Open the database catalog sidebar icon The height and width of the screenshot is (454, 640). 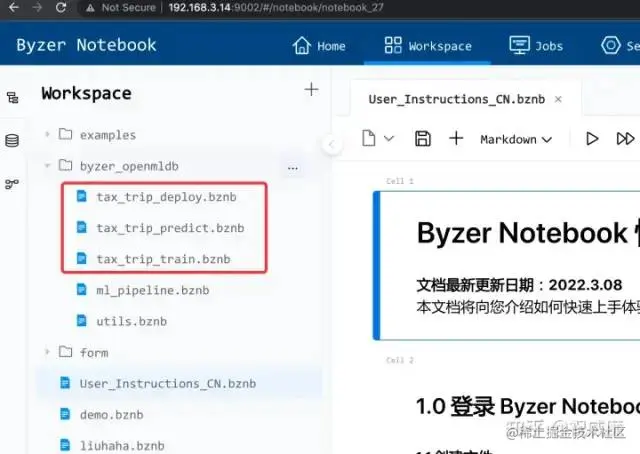(12, 140)
